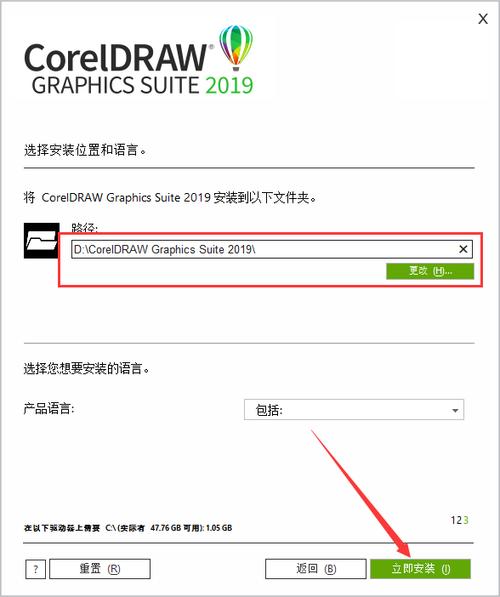Click the 产品语言: label
500x597 pixels.
[x=49, y=409]
